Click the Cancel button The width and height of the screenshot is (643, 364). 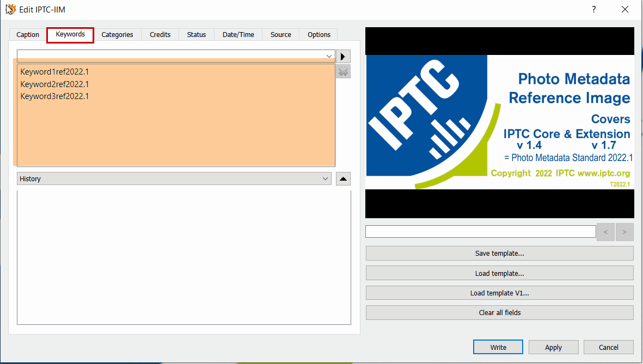click(x=609, y=347)
